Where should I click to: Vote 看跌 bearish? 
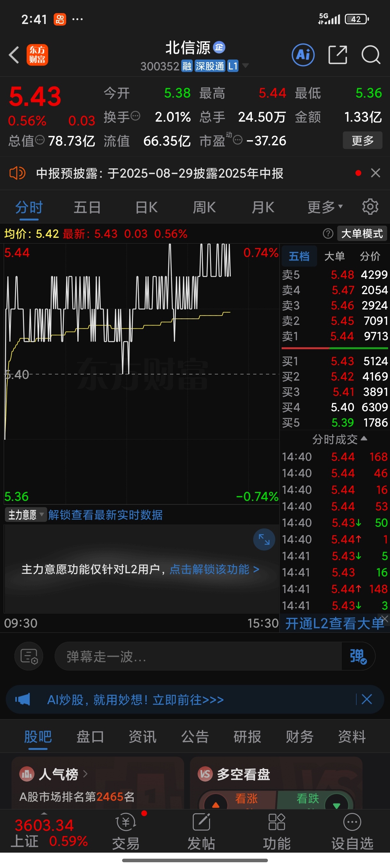coord(315,800)
